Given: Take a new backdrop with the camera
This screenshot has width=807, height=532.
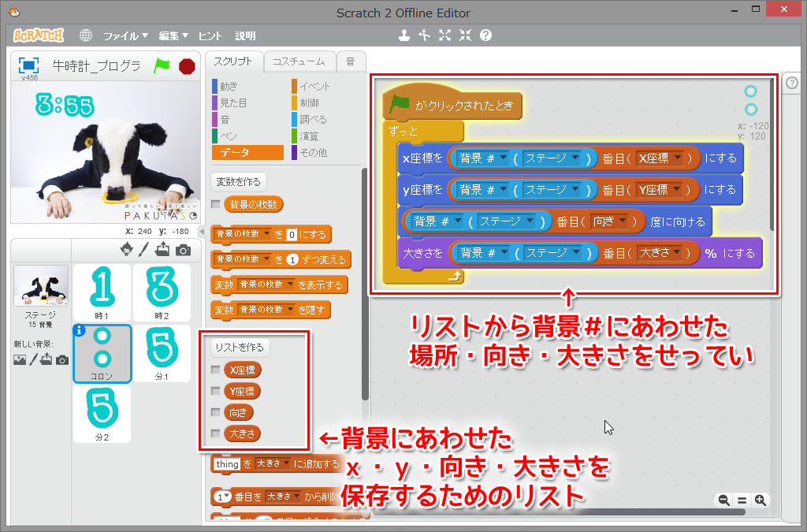Looking at the screenshot, I should pos(61,360).
